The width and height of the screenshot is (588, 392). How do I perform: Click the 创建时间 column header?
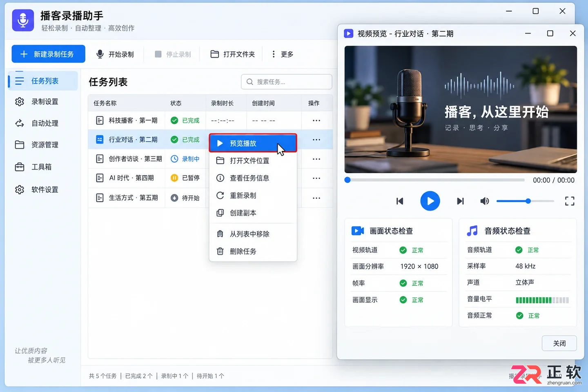tap(263, 103)
